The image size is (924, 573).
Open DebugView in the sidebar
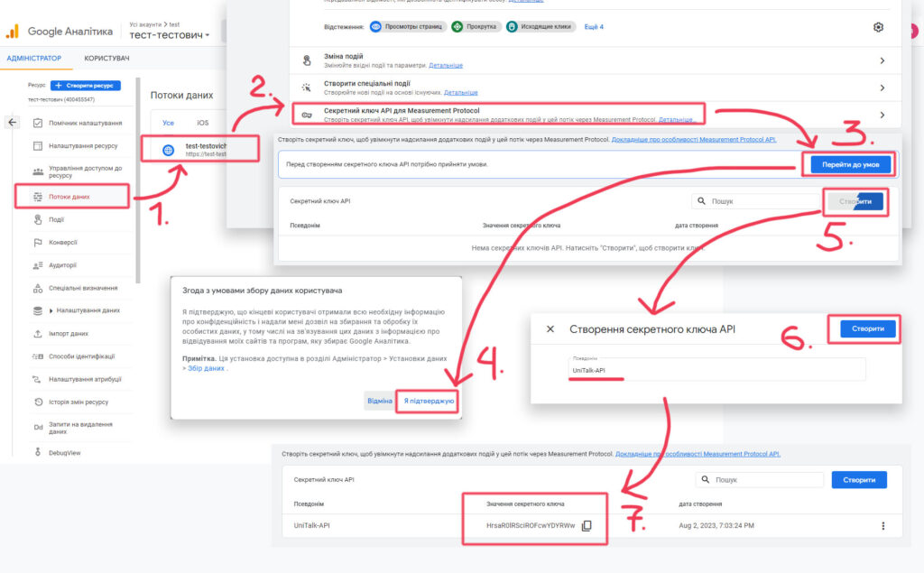(63, 452)
